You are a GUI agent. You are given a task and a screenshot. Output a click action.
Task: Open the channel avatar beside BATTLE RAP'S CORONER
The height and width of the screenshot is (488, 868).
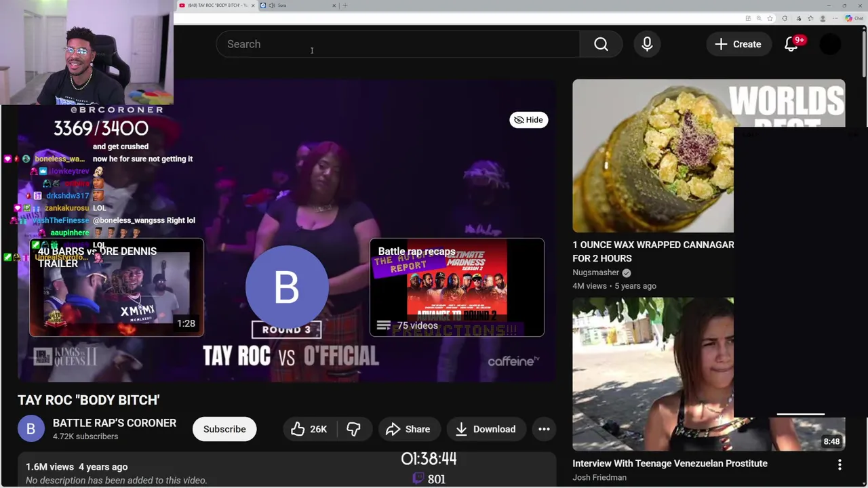[x=31, y=429]
